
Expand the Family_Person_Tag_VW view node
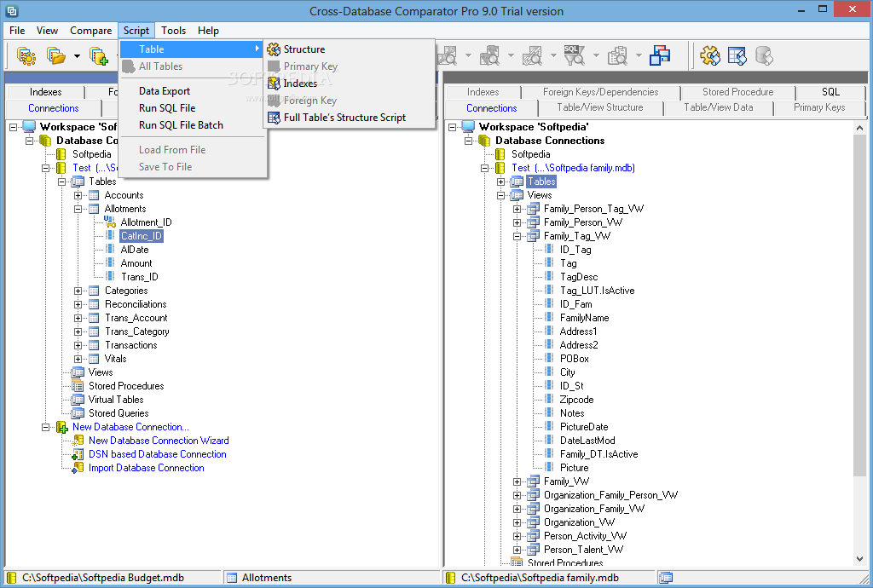pyautogui.click(x=517, y=209)
